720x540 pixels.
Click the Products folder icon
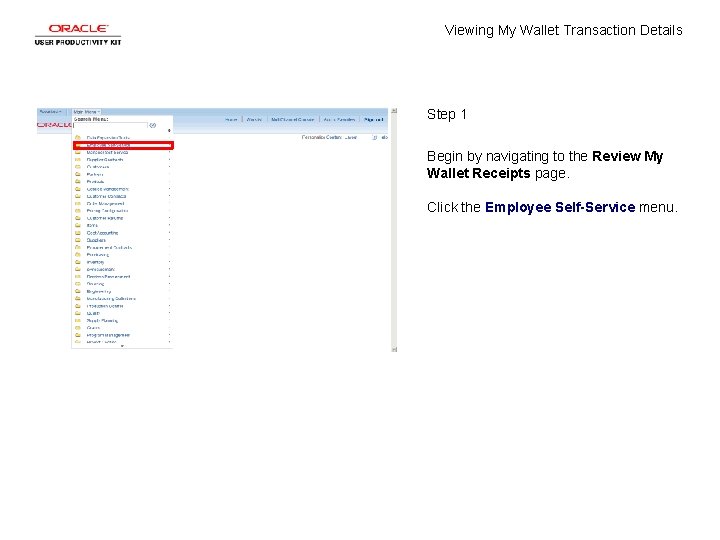click(78, 182)
